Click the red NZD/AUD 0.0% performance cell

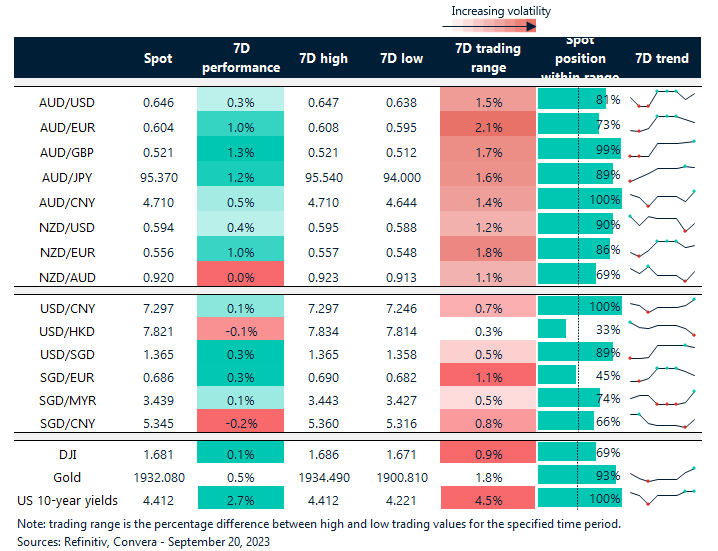(240, 274)
